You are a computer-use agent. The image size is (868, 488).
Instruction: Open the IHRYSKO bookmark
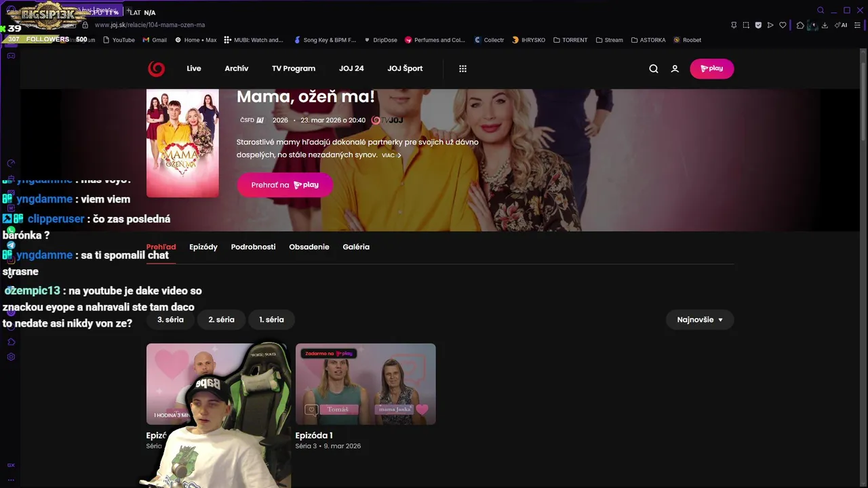(x=529, y=40)
